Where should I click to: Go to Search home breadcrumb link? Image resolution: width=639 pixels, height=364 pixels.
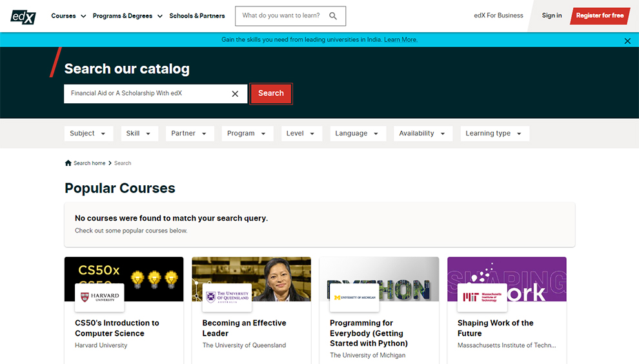[89, 163]
